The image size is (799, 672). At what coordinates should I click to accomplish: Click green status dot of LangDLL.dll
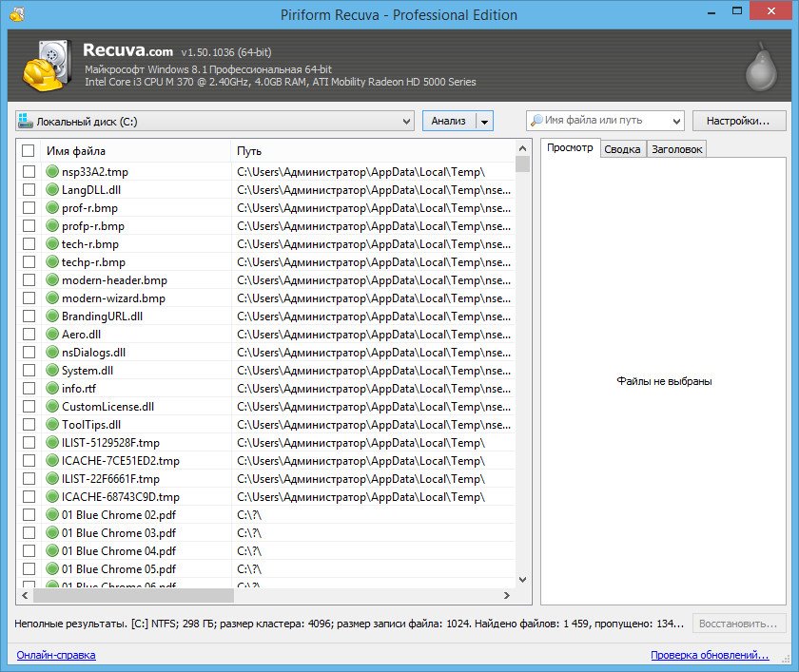coord(52,189)
